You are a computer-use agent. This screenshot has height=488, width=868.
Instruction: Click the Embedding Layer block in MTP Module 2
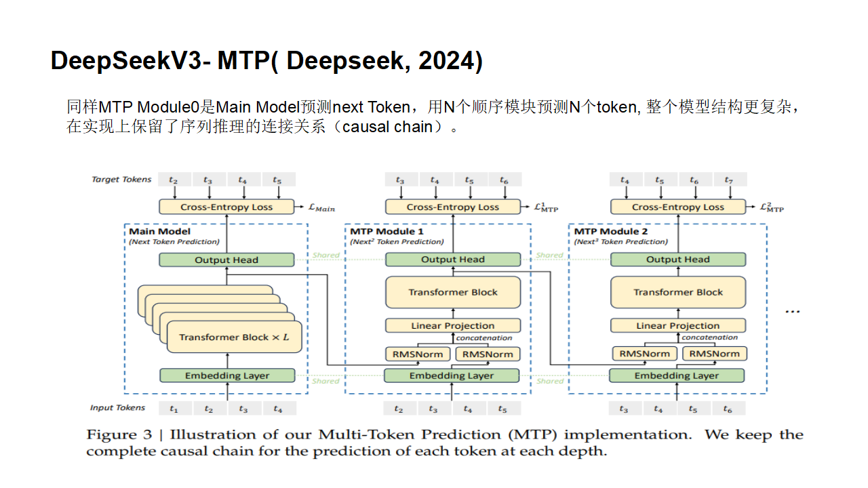[x=677, y=375]
